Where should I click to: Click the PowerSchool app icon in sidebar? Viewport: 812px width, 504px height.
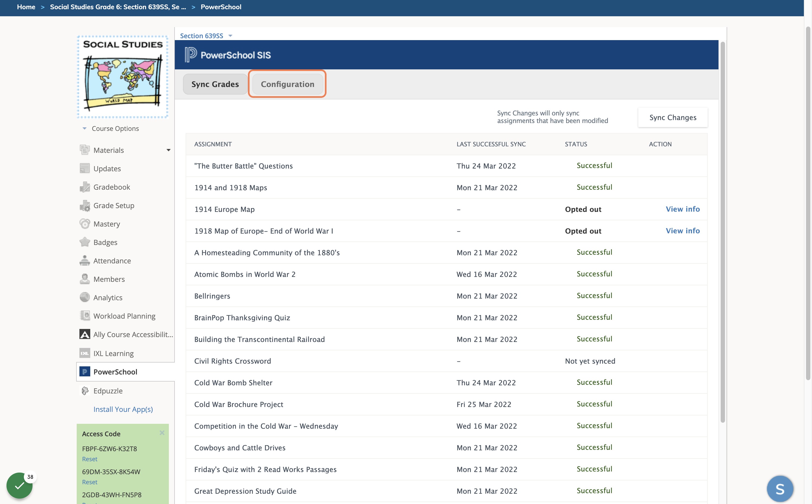point(85,372)
